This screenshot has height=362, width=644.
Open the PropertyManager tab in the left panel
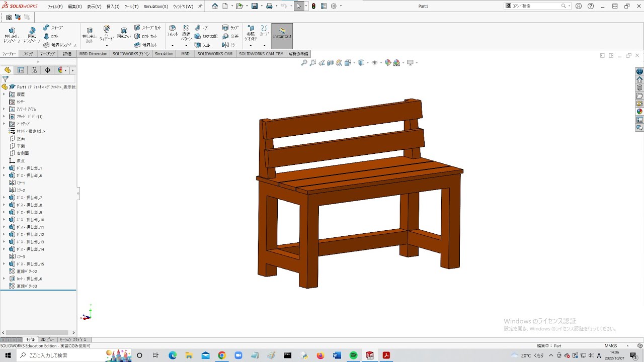click(x=21, y=70)
